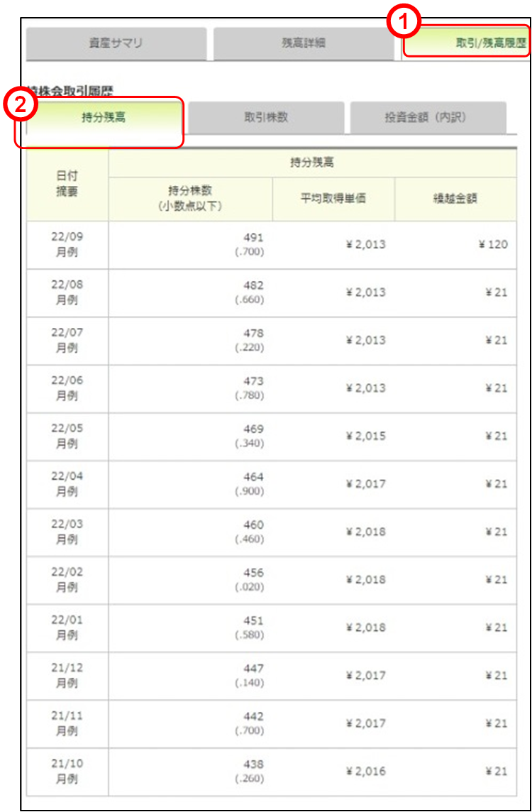The width and height of the screenshot is (532, 812).
Task: Open the 資産サマリ tab
Action: (116, 43)
